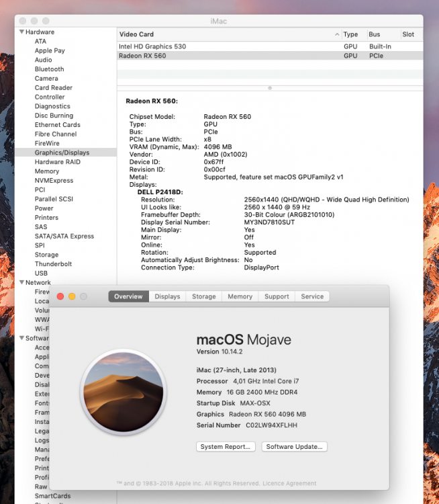Select Storage in the hardware sidebar
This screenshot has width=439, height=504.
[46, 255]
